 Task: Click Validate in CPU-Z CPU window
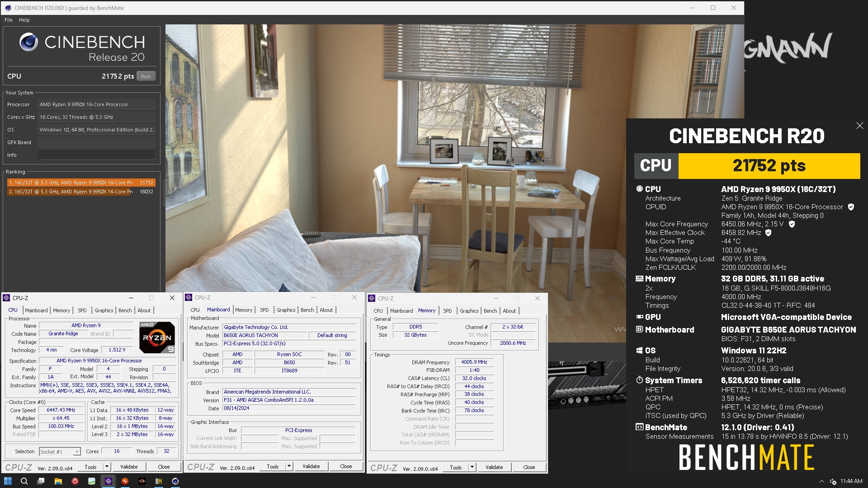click(x=129, y=467)
